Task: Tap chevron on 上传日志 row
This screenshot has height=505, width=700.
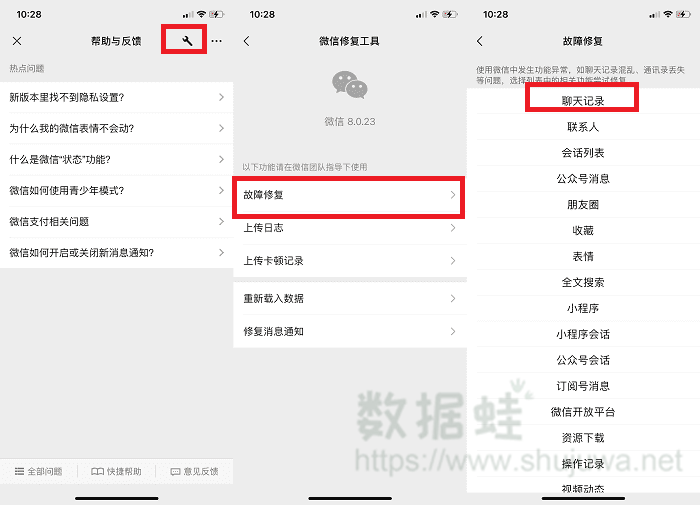Action: [x=453, y=228]
